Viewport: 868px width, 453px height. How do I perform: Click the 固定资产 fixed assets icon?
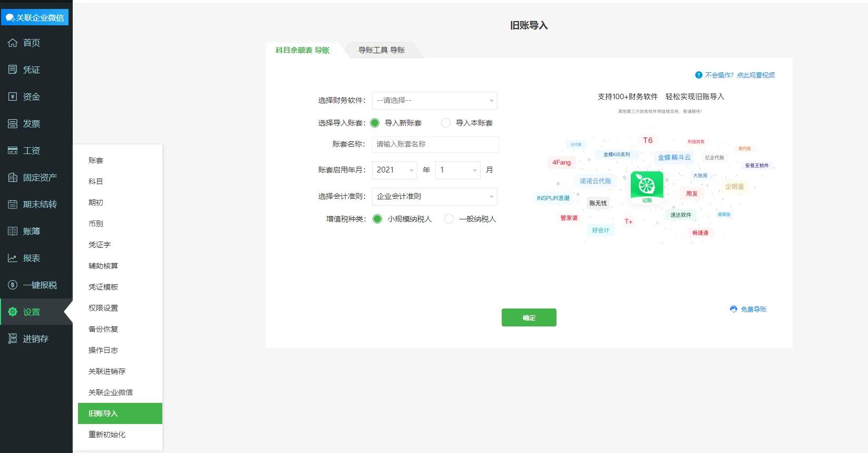(13, 177)
